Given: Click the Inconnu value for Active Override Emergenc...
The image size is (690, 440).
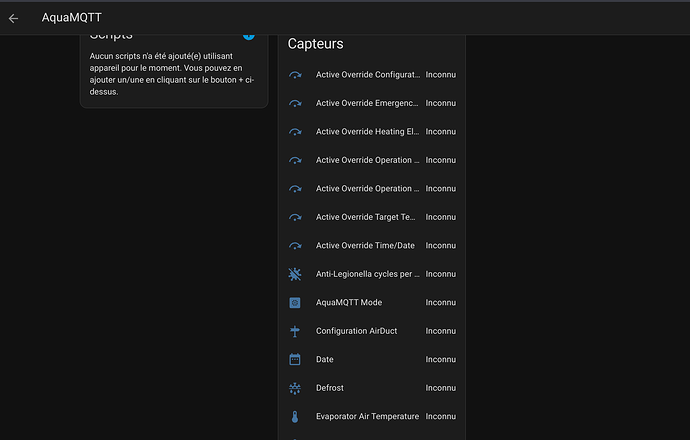Looking at the screenshot, I should pos(440,103).
